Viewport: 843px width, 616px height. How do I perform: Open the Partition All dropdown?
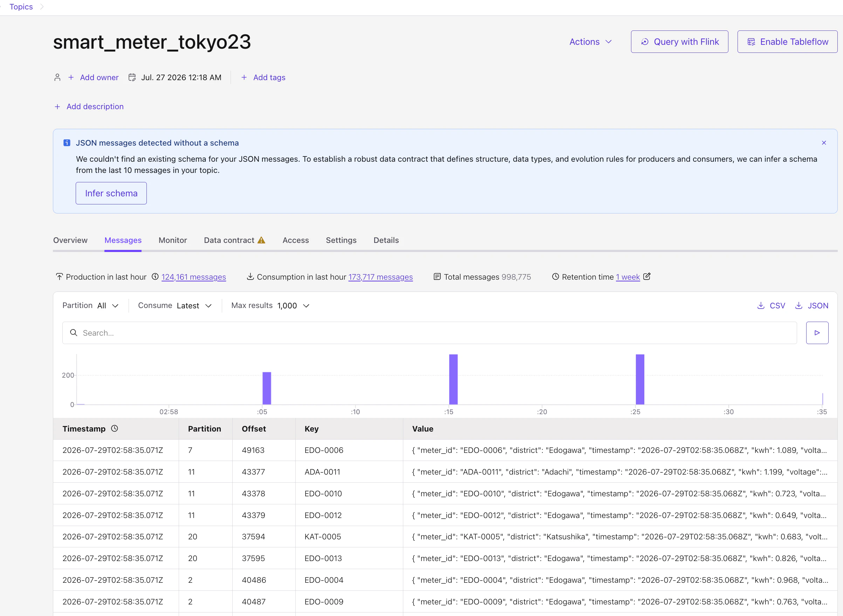(x=91, y=306)
